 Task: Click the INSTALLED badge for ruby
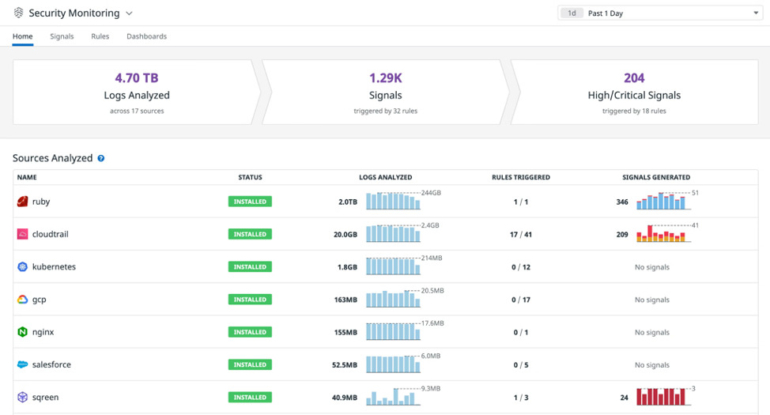[250, 202]
